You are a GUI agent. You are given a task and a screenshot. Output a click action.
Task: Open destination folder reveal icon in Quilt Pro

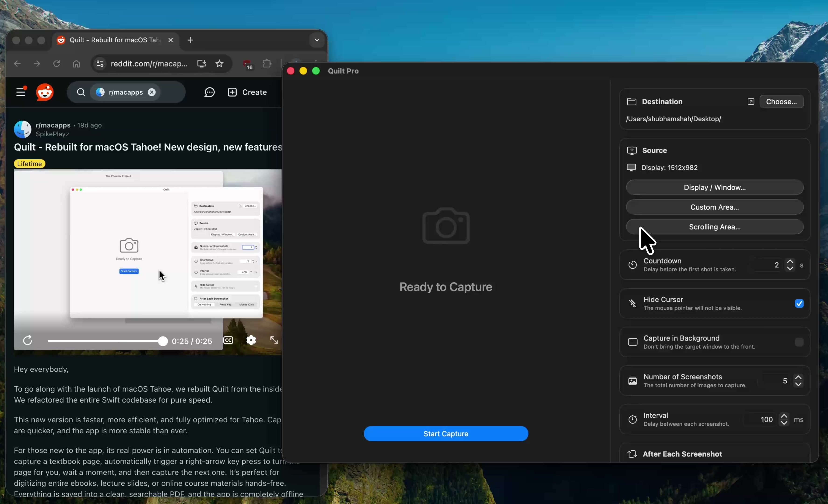[x=751, y=101]
